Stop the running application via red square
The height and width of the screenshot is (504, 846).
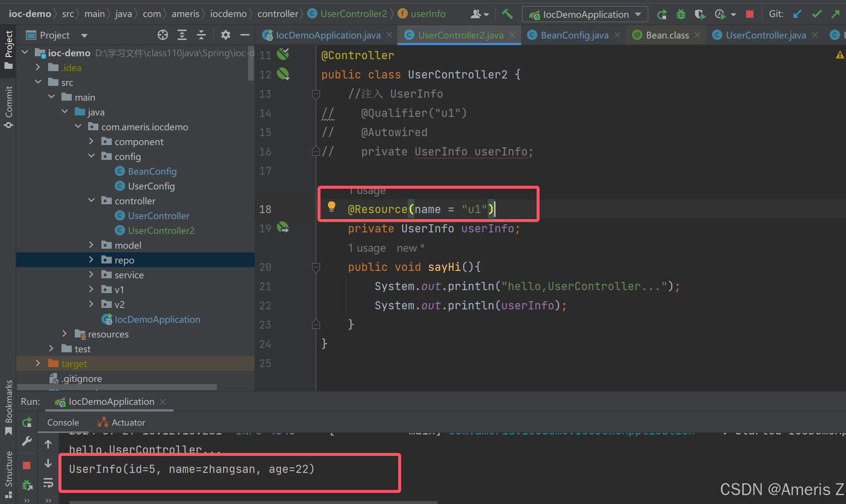click(x=750, y=14)
